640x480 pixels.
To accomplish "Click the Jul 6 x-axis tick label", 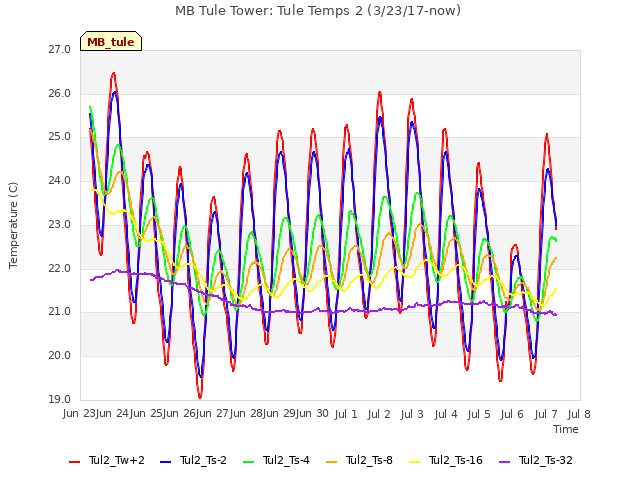I will [x=512, y=414].
